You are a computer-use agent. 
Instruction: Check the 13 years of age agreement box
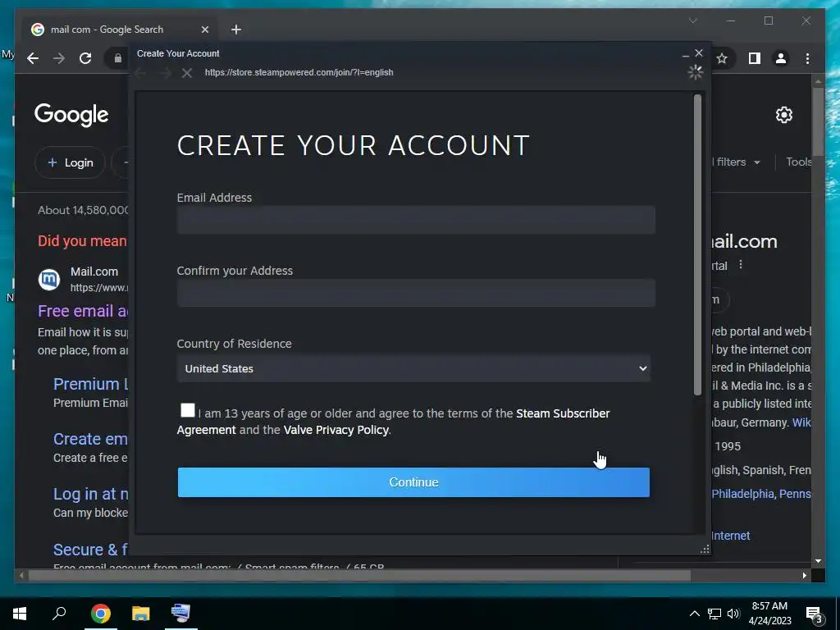pos(188,410)
